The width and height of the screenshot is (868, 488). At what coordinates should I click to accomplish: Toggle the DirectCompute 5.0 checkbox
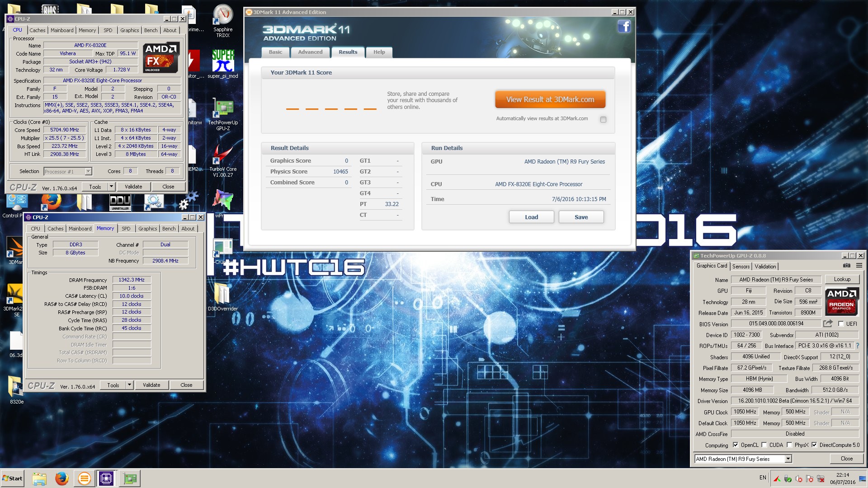click(814, 445)
